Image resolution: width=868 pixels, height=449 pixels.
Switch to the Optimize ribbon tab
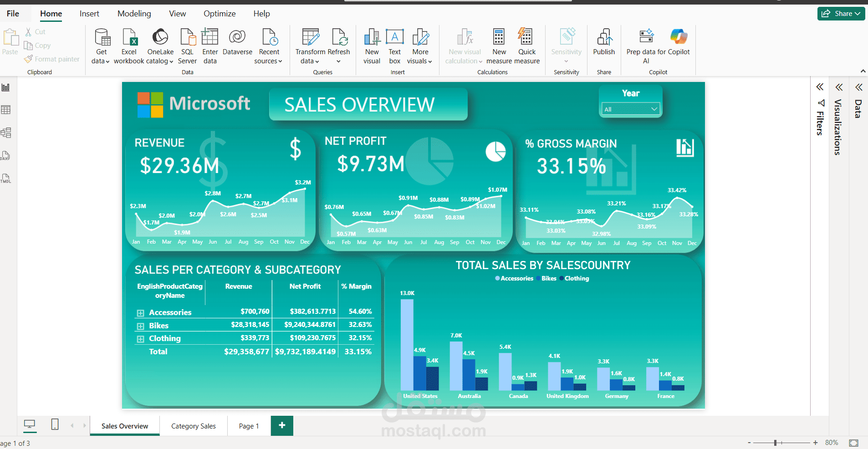click(220, 14)
